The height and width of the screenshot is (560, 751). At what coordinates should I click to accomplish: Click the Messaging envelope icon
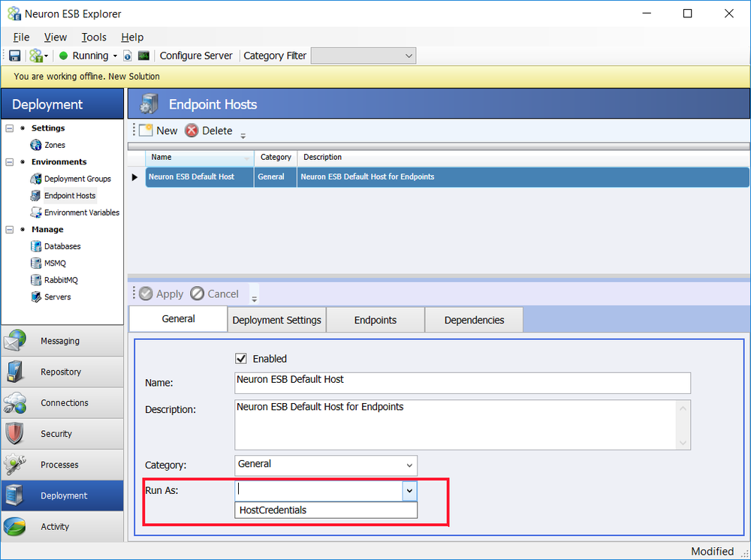pyautogui.click(x=15, y=340)
